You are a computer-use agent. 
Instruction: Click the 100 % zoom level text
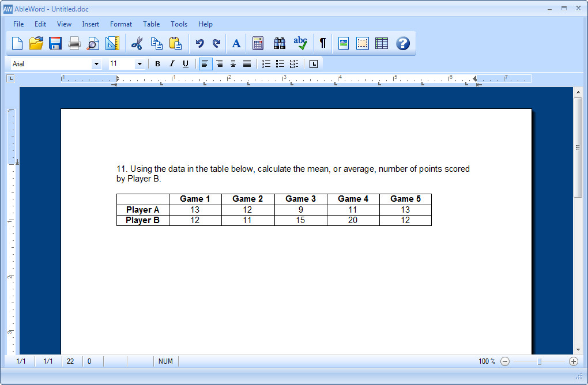[487, 361]
